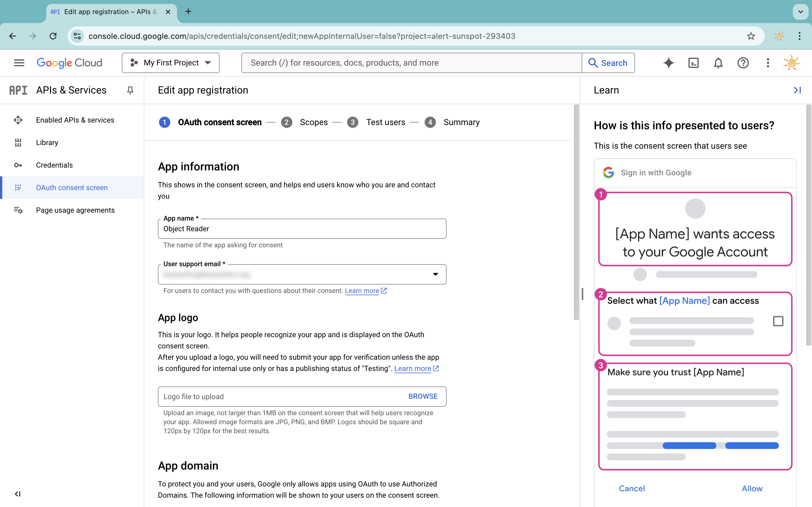This screenshot has width=812, height=507.
Task: Open notifications bell
Action: [x=718, y=63]
